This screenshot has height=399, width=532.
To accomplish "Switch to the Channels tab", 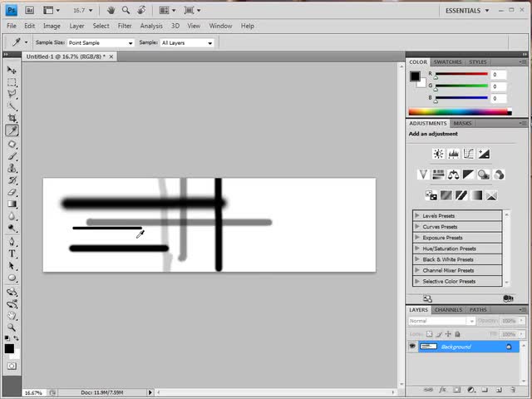I will click(448, 310).
